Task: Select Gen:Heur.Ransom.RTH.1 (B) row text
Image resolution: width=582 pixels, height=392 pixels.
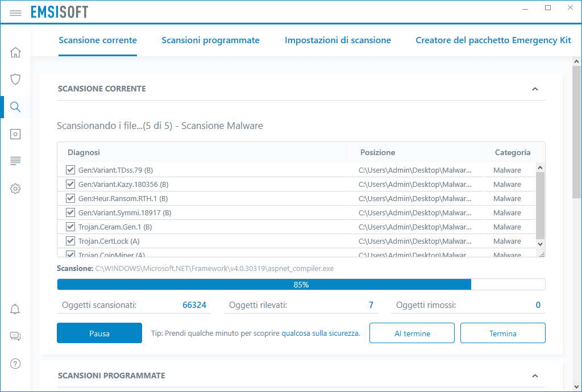Action: pos(123,198)
